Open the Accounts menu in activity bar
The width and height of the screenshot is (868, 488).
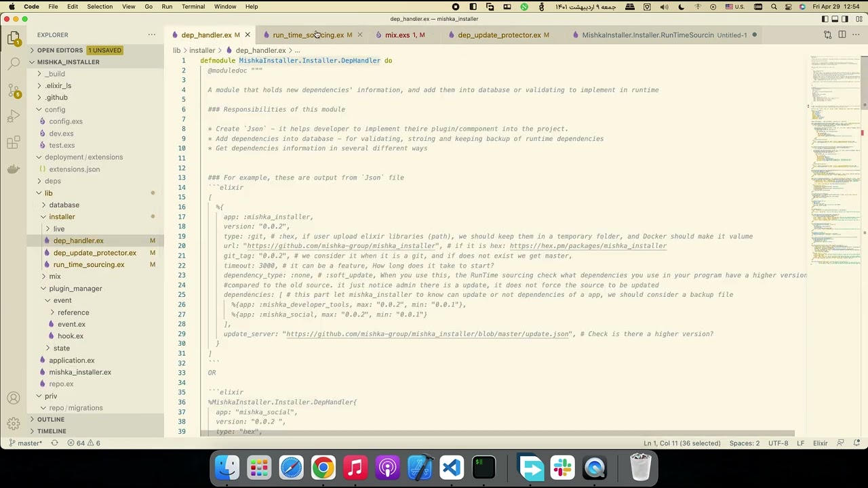[14, 398]
